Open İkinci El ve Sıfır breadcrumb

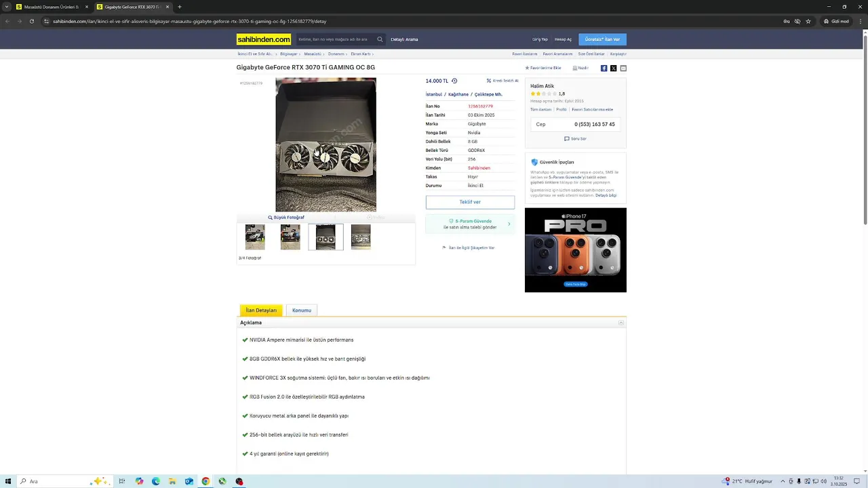point(254,54)
